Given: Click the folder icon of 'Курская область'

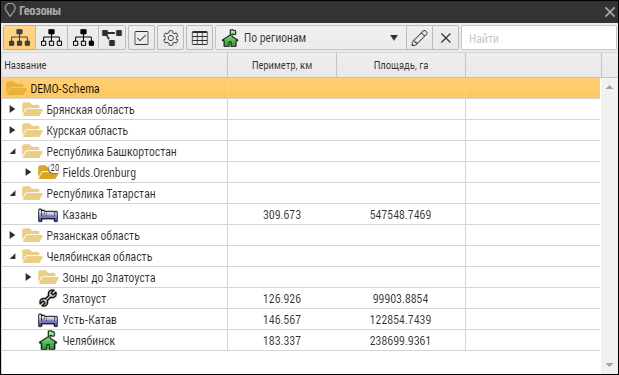Looking at the screenshot, I should tap(32, 130).
